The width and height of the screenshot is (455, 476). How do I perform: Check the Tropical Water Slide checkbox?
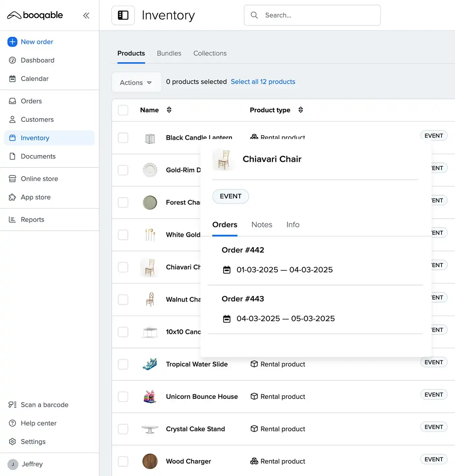point(123,364)
